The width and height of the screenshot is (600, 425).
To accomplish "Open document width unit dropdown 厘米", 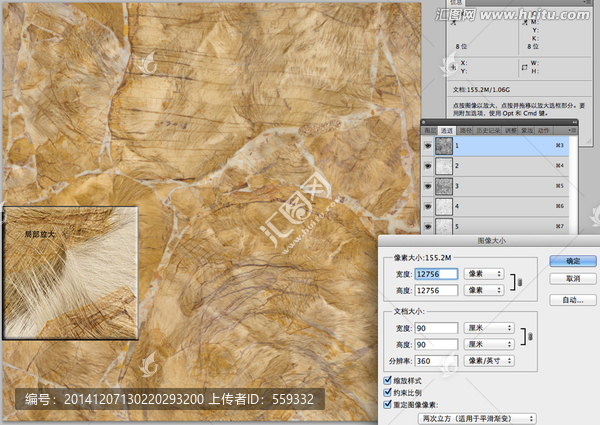I will click(x=489, y=328).
